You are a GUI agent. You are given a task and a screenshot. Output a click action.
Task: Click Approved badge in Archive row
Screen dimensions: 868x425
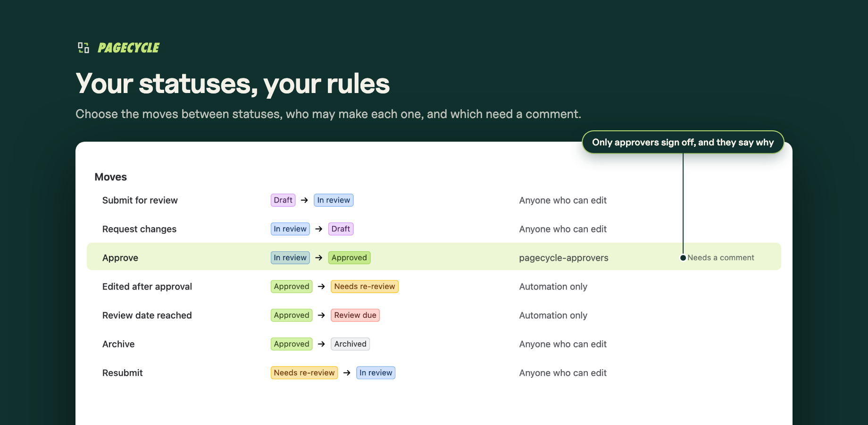pyautogui.click(x=292, y=344)
